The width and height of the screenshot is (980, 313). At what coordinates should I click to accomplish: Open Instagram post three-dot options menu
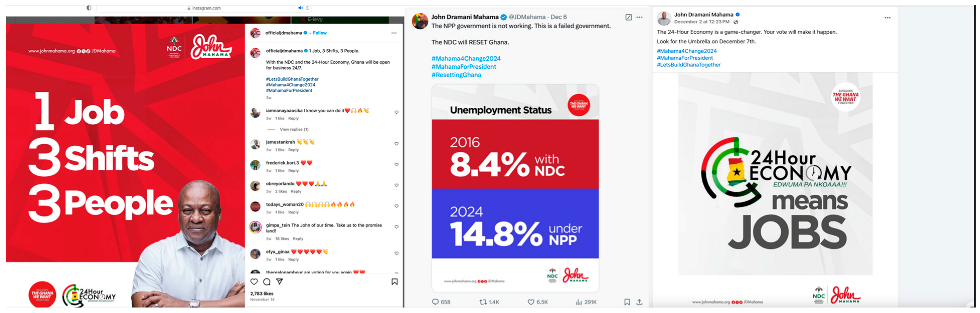coord(394,33)
